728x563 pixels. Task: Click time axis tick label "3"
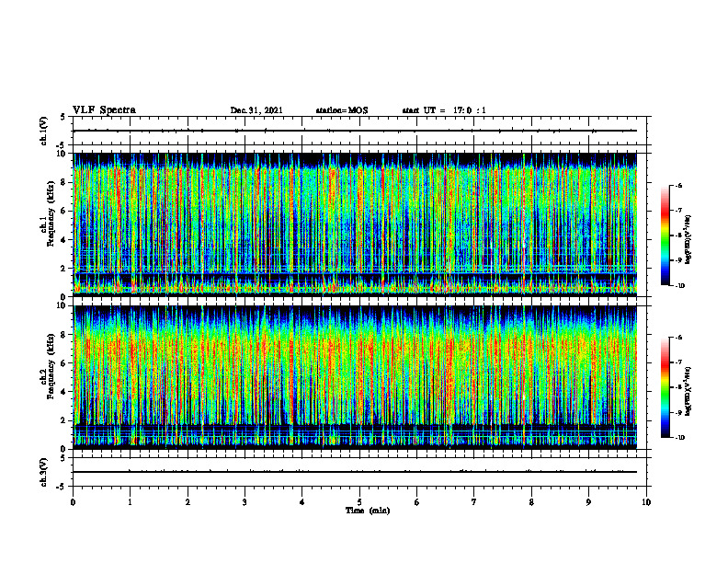coord(245,502)
